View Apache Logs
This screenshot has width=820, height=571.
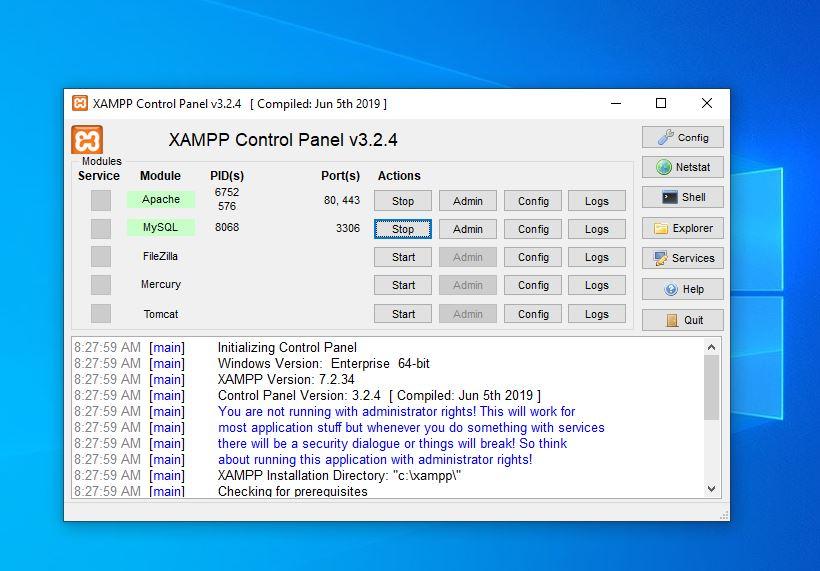point(597,201)
